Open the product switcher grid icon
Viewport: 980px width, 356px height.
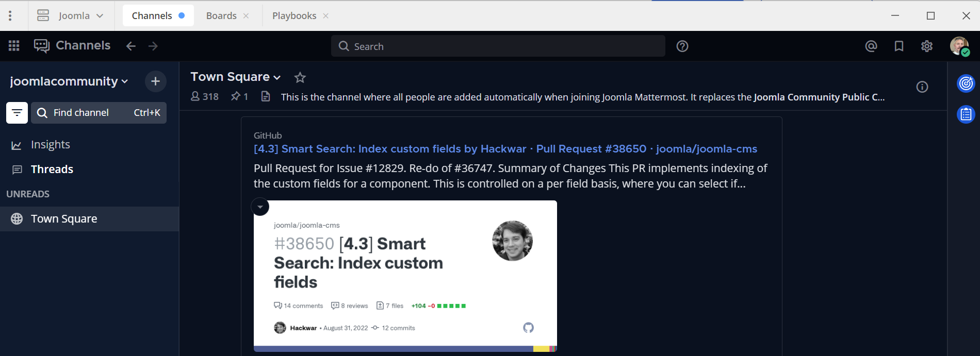(14, 46)
